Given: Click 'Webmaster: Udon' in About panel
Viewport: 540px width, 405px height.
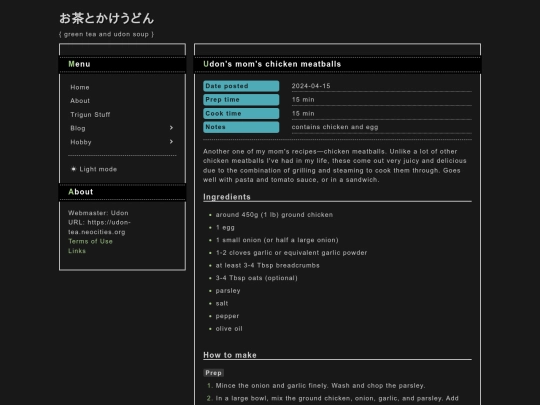Looking at the screenshot, I should tap(98, 213).
